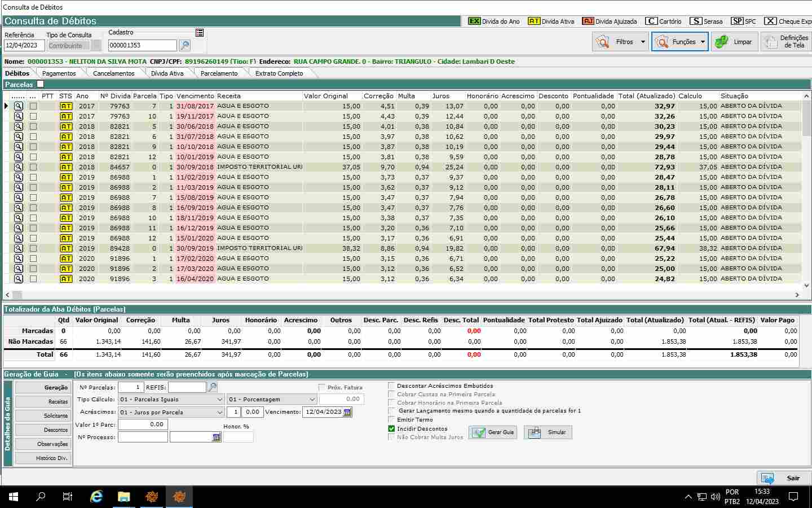Open the Vencimento calendar picker icon
Viewport: 812px width, 508px height.
(347, 412)
